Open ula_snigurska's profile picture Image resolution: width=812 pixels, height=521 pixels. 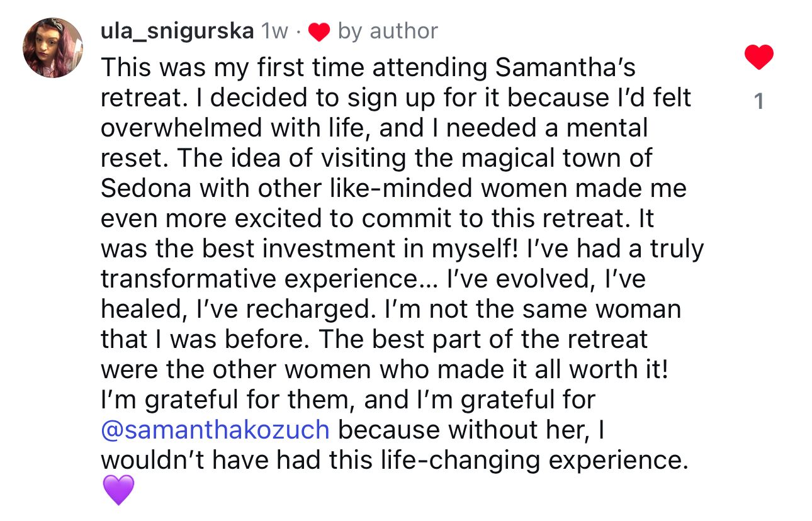click(53, 48)
